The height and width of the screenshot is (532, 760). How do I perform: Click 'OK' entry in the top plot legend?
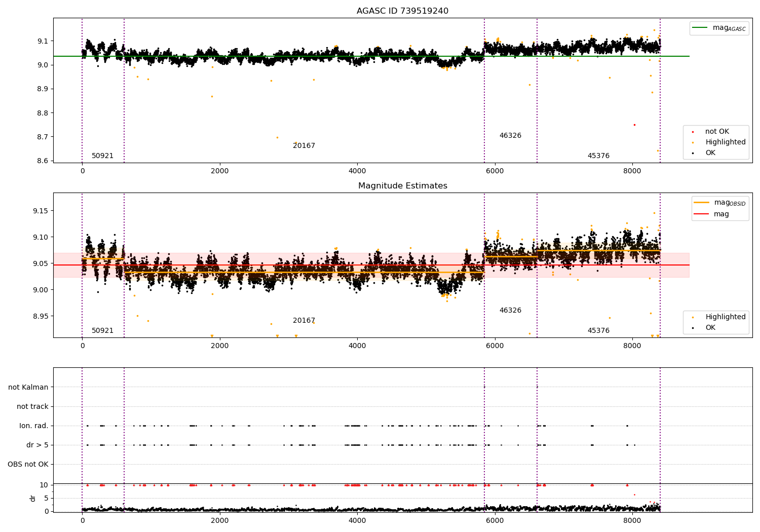pyautogui.click(x=710, y=153)
